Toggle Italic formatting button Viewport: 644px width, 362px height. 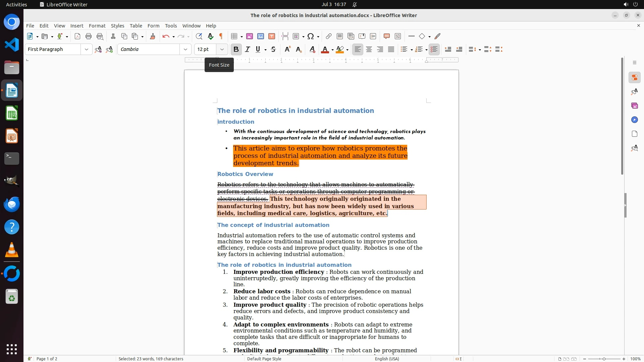click(x=248, y=50)
